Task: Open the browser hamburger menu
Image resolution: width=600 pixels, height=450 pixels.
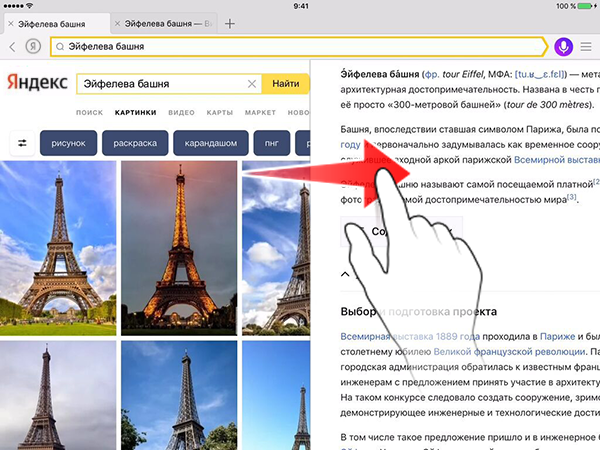Action: point(586,47)
